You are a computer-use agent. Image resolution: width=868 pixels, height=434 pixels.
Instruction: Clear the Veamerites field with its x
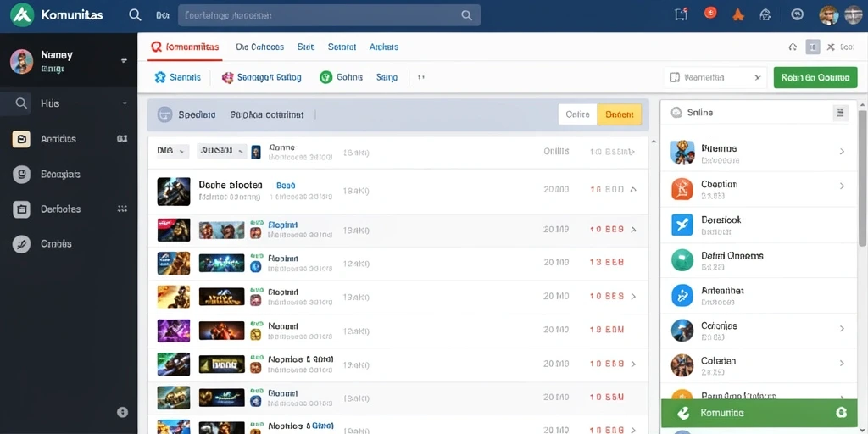tap(757, 78)
